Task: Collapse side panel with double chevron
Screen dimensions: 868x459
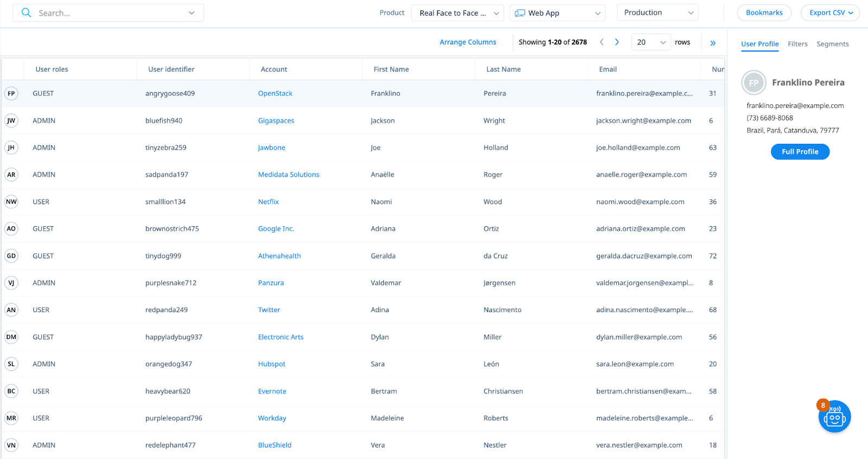Action: tap(713, 43)
